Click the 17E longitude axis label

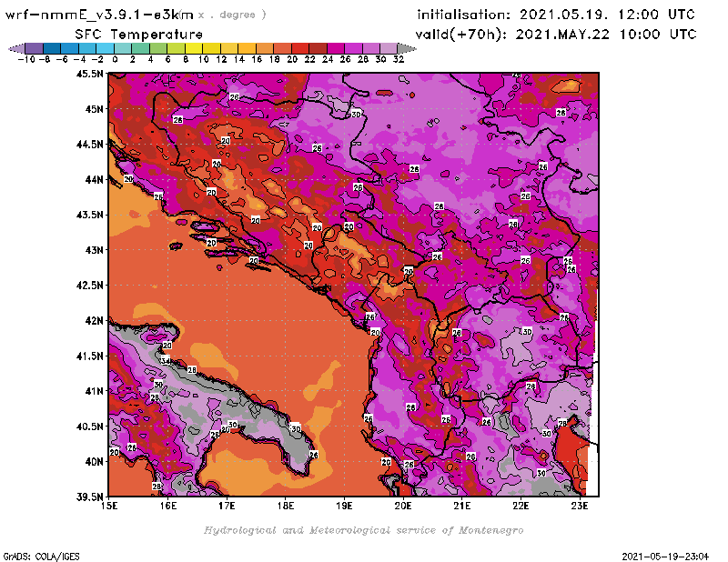227,506
